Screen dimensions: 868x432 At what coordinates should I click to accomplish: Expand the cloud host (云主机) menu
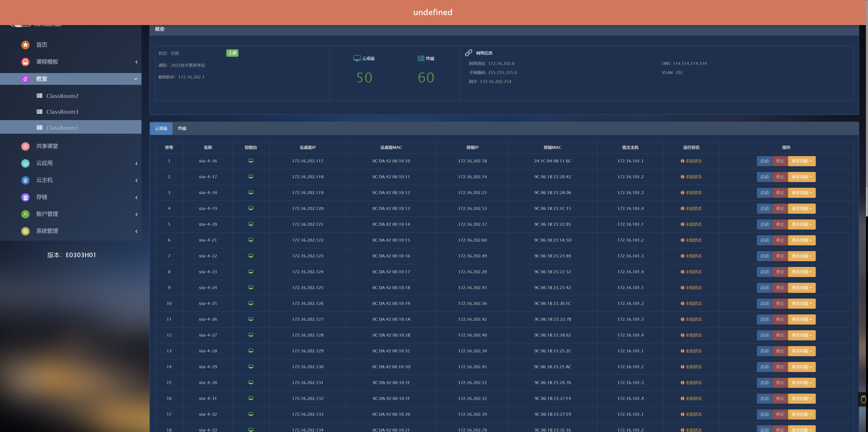[136, 180]
